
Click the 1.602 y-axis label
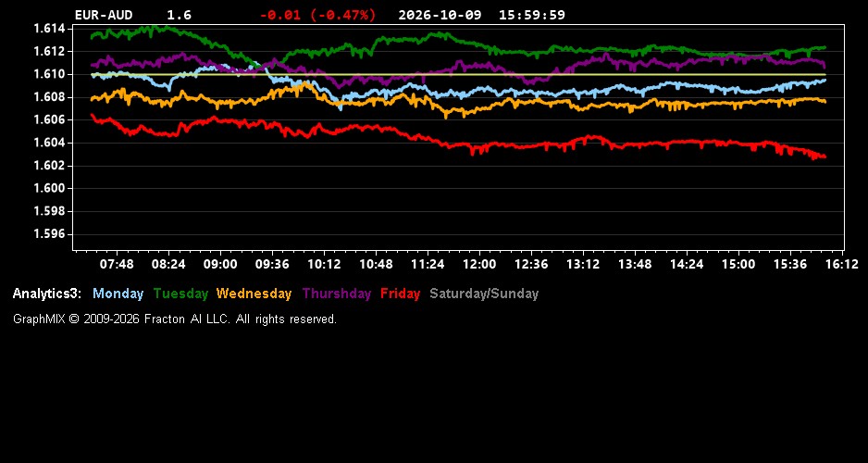(x=49, y=166)
